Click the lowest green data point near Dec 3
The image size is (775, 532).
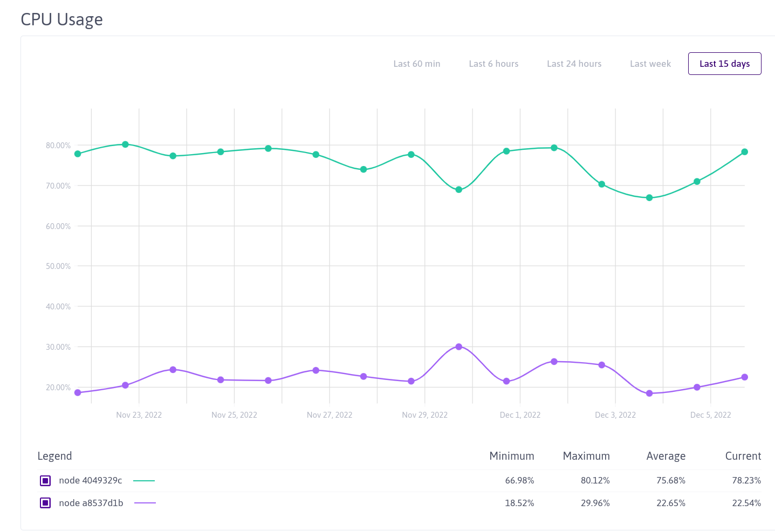pos(649,198)
